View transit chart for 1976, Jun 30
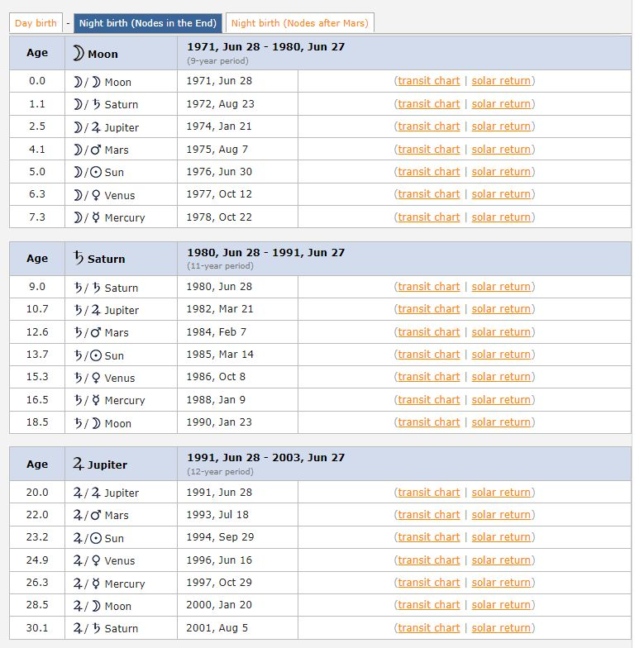The height and width of the screenshot is (648, 644). (x=428, y=172)
